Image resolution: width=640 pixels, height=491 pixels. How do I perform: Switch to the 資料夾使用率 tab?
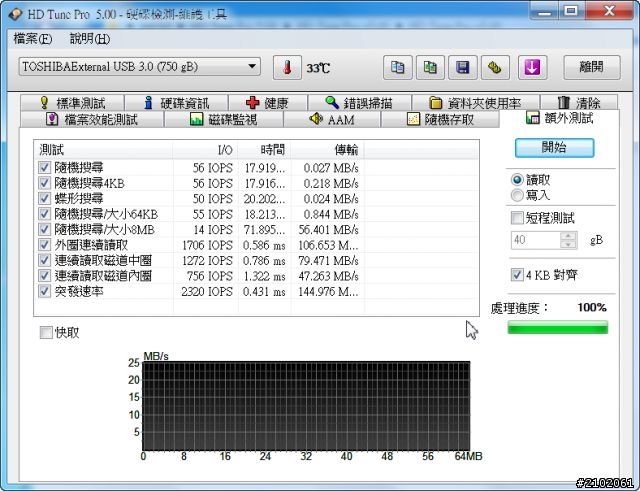pyautogui.click(x=476, y=103)
